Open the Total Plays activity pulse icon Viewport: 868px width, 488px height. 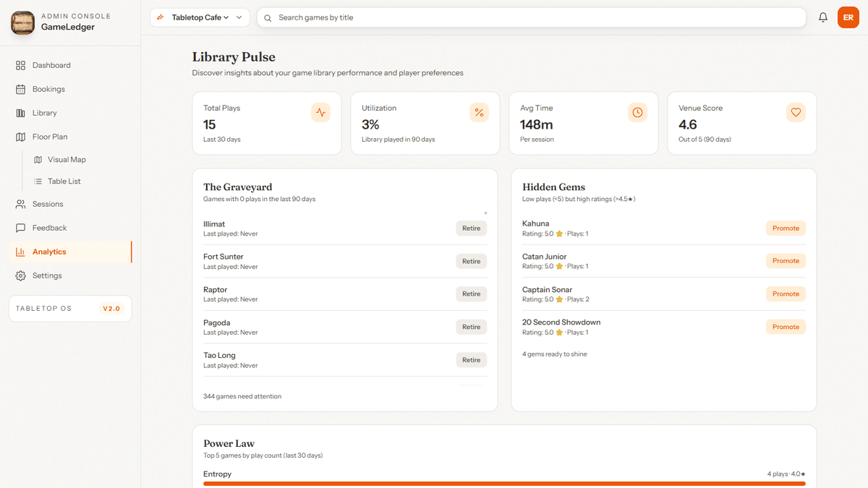coord(320,112)
